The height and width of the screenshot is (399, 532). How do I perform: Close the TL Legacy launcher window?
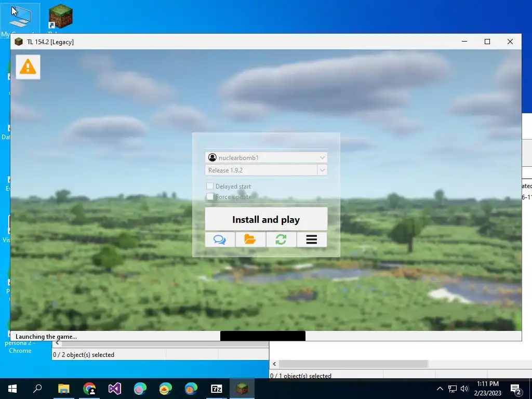pos(510,42)
